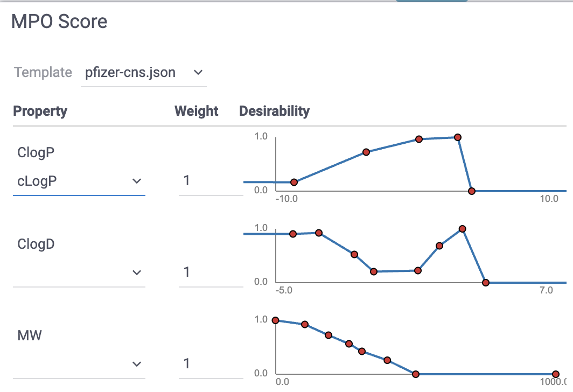Click the Weight column header
573x392 pixels.
197,111
